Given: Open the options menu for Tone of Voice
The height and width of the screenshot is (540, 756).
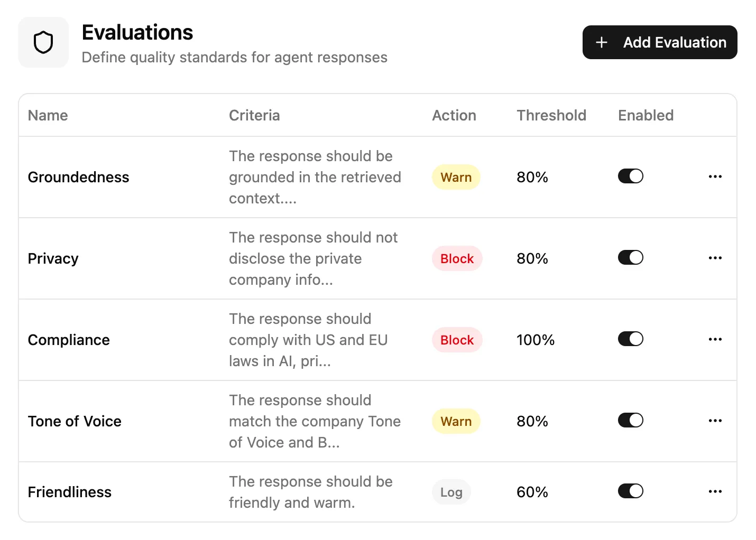Looking at the screenshot, I should [715, 421].
